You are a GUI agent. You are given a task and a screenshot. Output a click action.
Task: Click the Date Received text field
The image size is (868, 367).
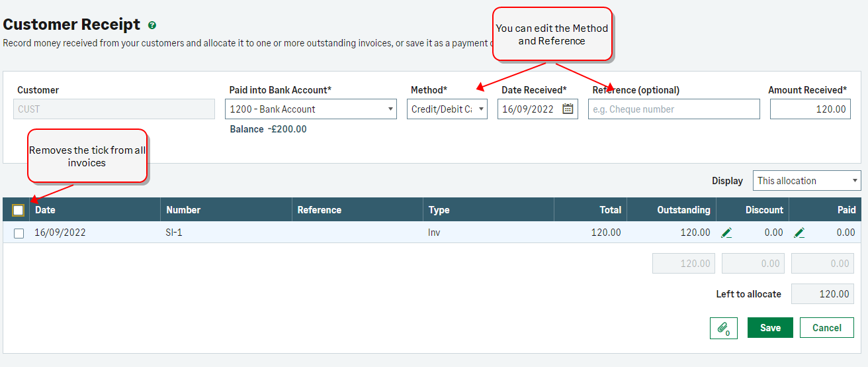pos(528,109)
